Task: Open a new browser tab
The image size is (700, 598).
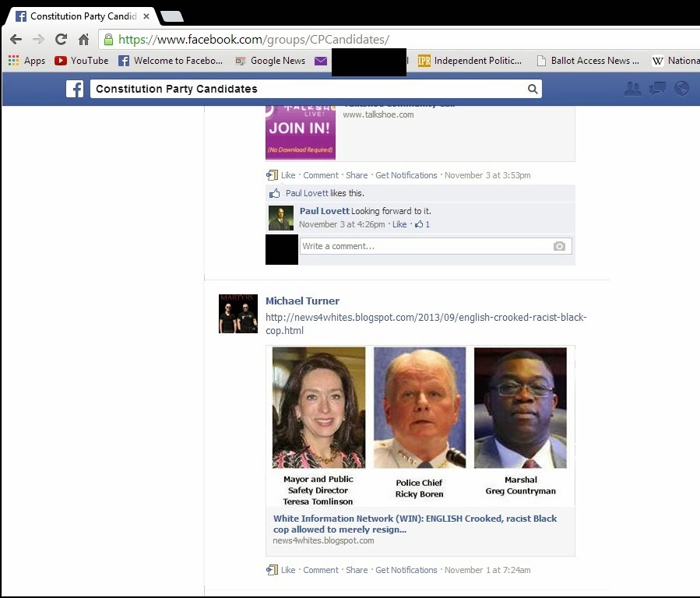Action: click(172, 16)
